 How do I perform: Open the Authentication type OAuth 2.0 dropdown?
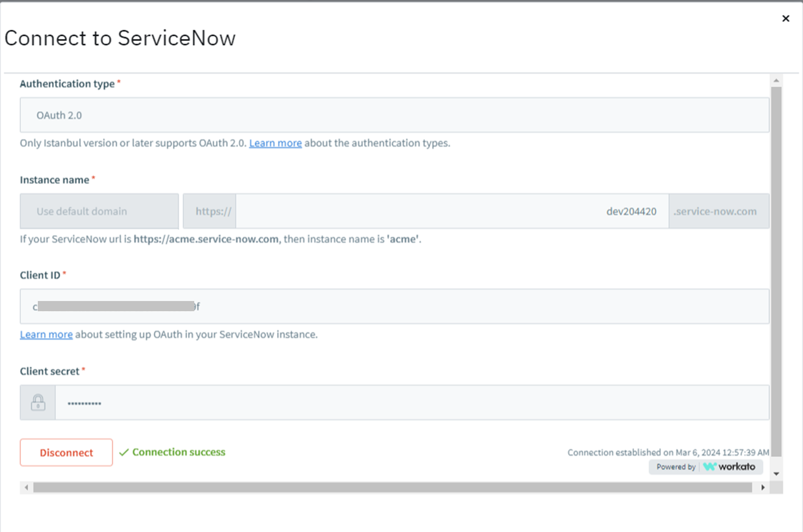pos(395,115)
